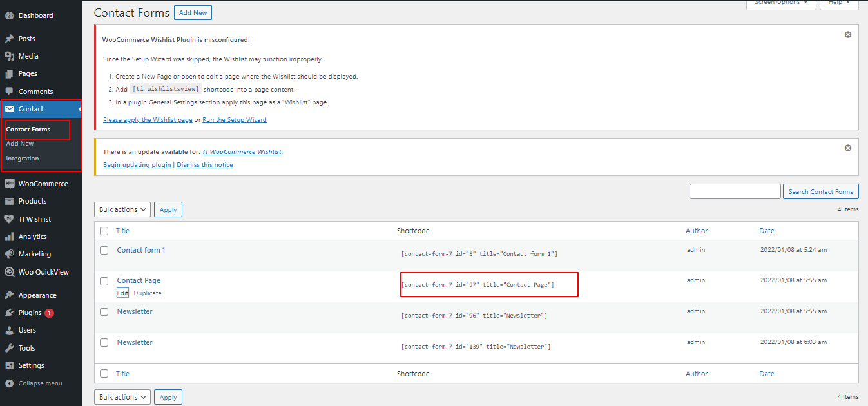Image resolution: width=868 pixels, height=406 pixels.
Task: Open the Integration submenu item
Action: coord(23,159)
